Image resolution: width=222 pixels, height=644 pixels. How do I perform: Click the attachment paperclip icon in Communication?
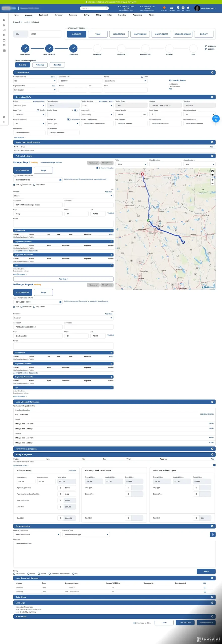point(213,534)
